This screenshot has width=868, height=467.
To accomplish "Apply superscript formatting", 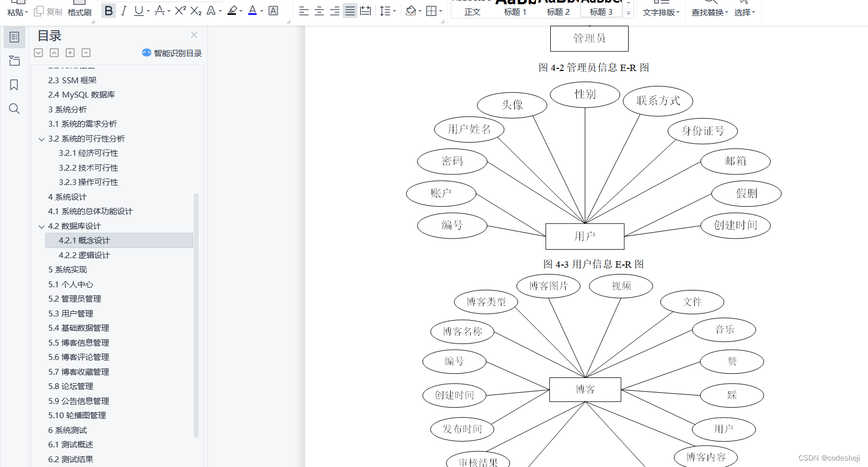I will 180,11.
